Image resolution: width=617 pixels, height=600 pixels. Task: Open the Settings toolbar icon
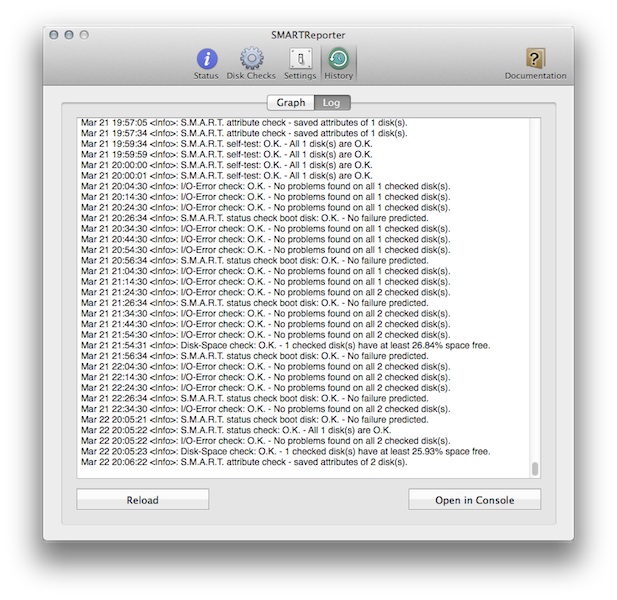300,60
